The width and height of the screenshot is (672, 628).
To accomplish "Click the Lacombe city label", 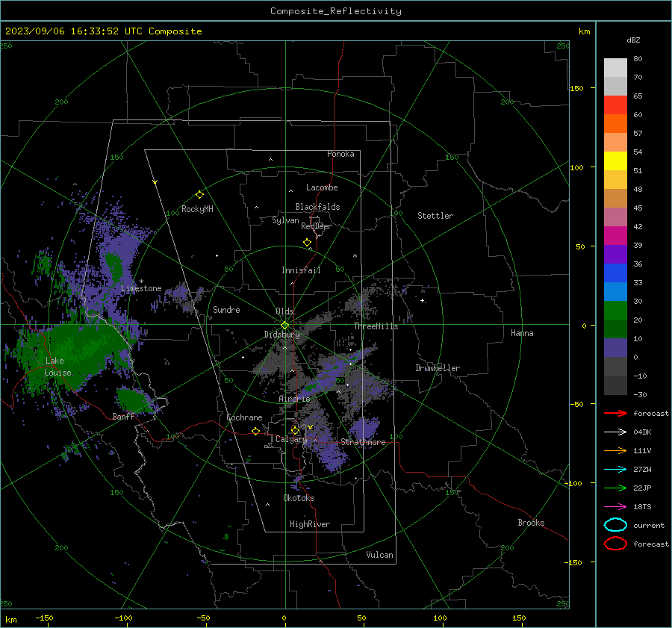I will [322, 187].
